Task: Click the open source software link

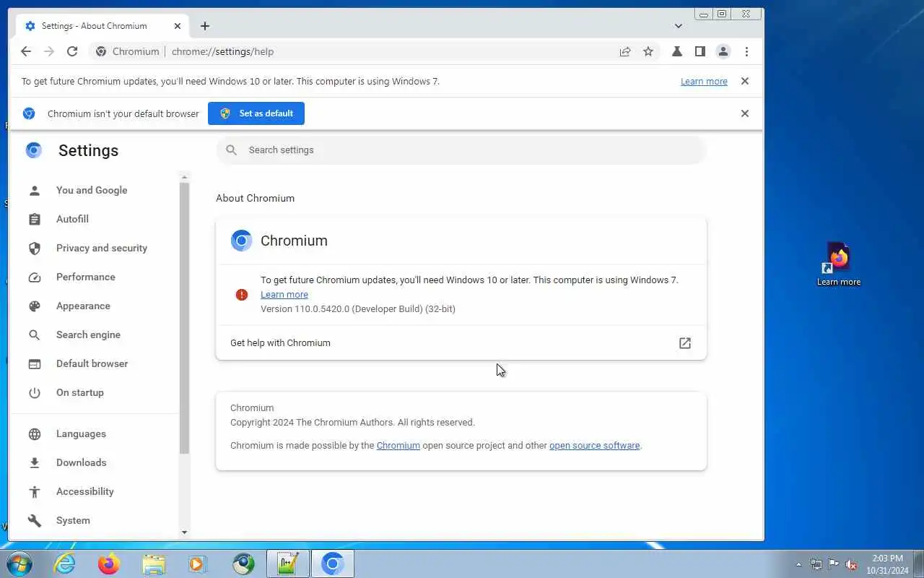Action: click(x=594, y=445)
